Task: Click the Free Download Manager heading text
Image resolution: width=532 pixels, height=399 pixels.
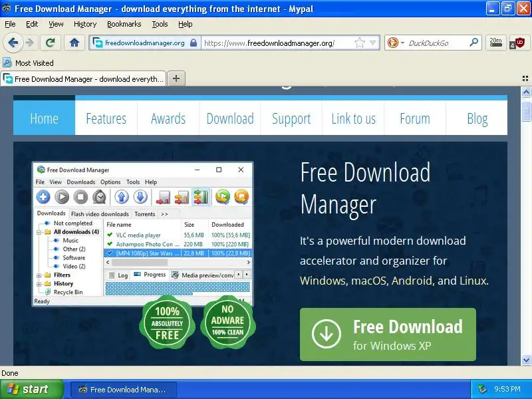Action: point(365,188)
